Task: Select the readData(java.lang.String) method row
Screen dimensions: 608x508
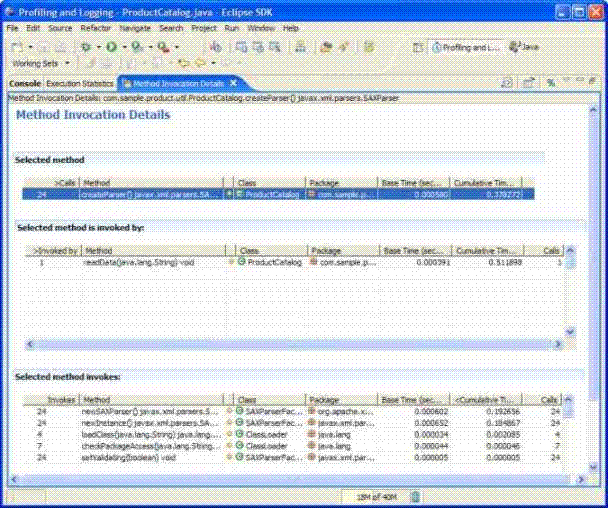Action: click(130, 262)
